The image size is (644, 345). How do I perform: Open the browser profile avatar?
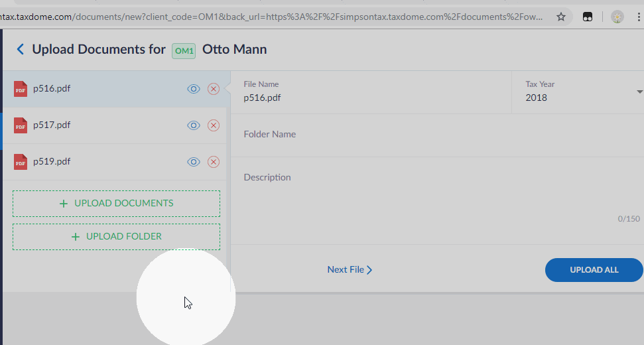pyautogui.click(x=617, y=17)
